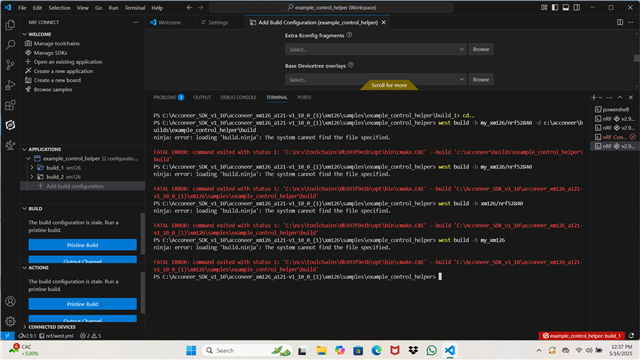
Task: Click Create a new application
Action: coord(63,71)
